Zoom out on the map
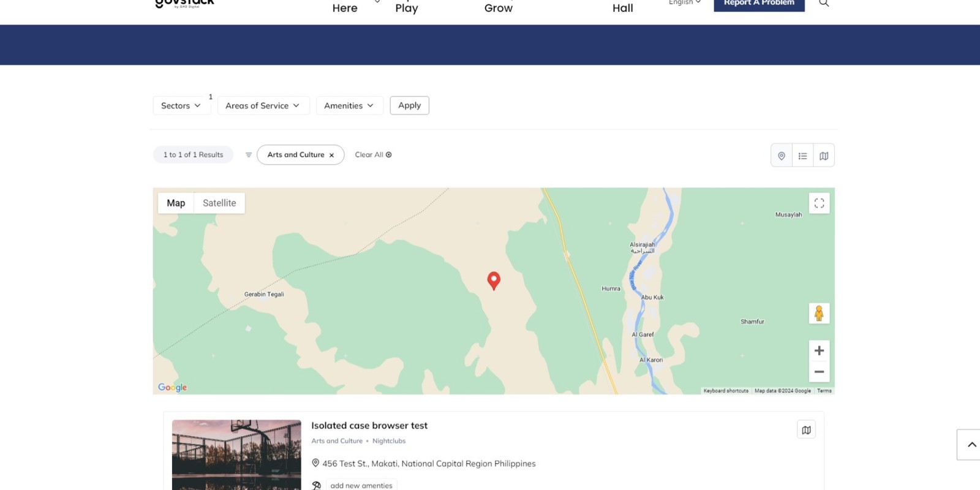This screenshot has height=490, width=980. click(819, 372)
